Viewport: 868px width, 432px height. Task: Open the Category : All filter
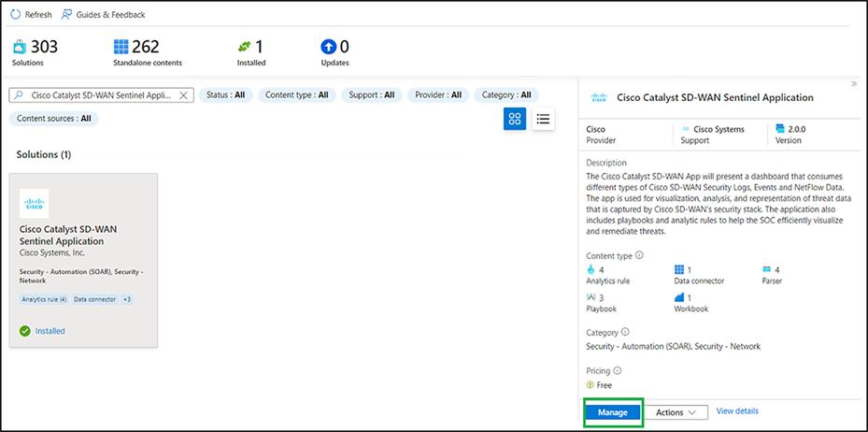tap(506, 94)
